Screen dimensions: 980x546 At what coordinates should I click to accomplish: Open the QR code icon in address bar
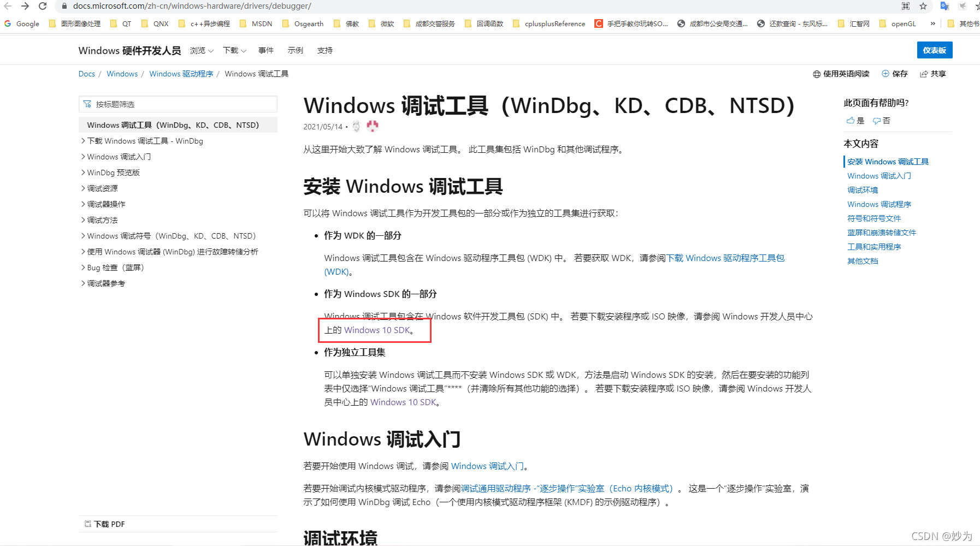[x=906, y=6]
